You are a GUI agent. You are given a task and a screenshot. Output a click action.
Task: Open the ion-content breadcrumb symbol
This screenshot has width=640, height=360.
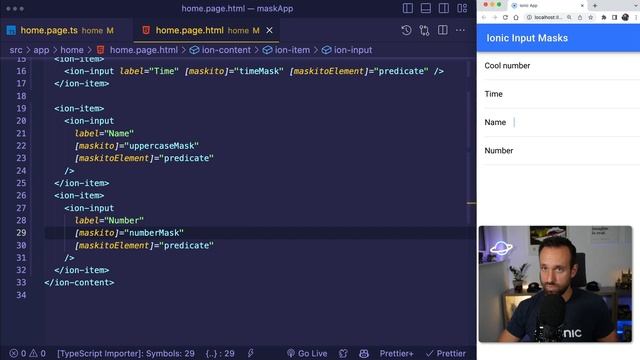226,50
